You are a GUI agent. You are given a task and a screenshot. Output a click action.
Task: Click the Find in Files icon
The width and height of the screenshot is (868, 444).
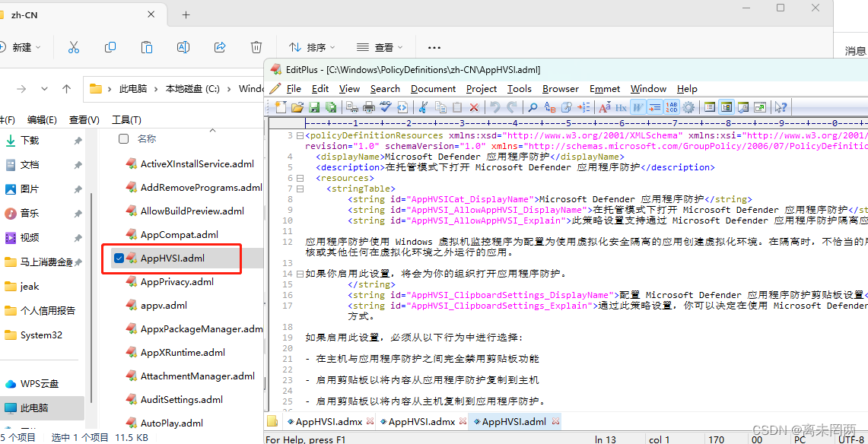pos(566,107)
